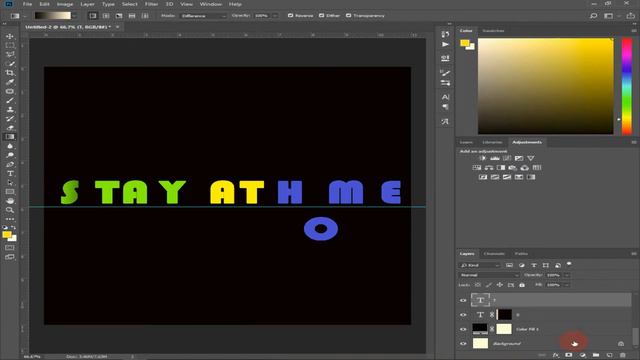This screenshot has width=640, height=360.
Task: Select the Zoom tool
Action: (x=10, y=210)
